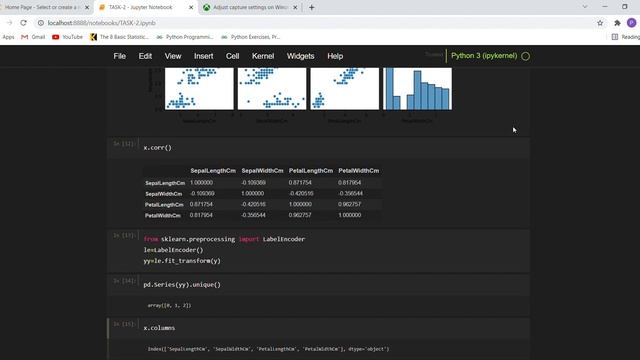Switch to the Adjust capture settings tab
The image size is (640, 360).
250,7
